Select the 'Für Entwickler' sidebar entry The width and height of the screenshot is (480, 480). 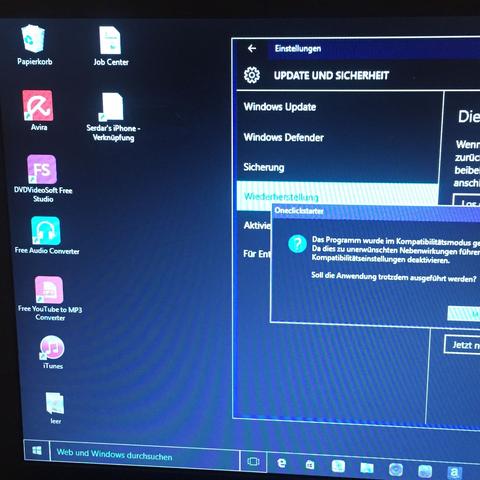click(257, 254)
